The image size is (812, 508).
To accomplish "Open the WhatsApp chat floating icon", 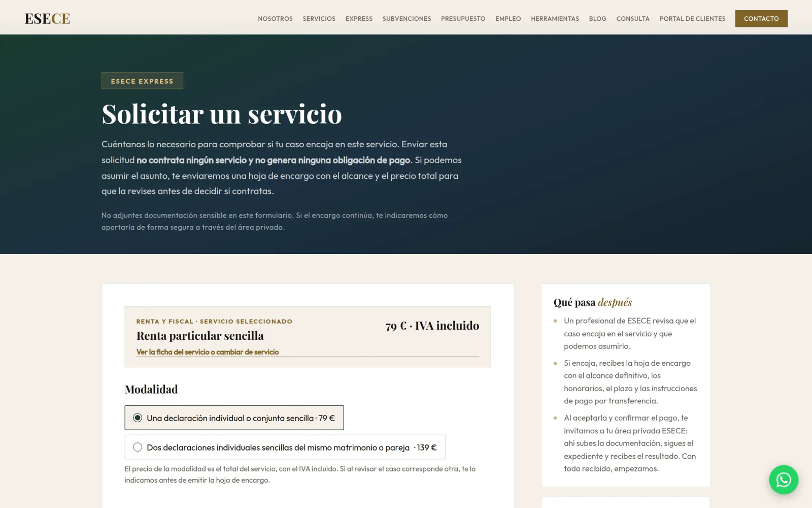I will (784, 480).
